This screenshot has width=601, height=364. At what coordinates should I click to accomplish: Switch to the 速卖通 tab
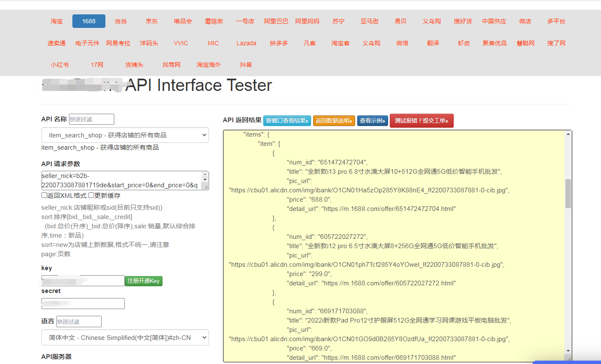[57, 43]
